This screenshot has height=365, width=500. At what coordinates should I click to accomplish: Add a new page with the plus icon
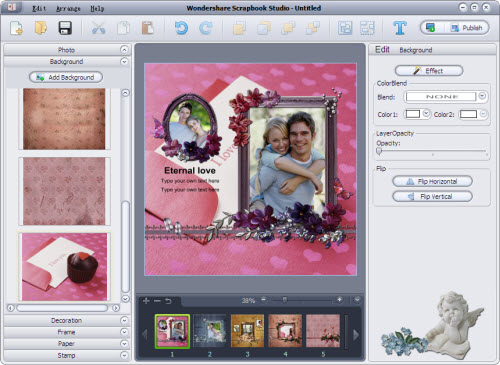tap(146, 301)
